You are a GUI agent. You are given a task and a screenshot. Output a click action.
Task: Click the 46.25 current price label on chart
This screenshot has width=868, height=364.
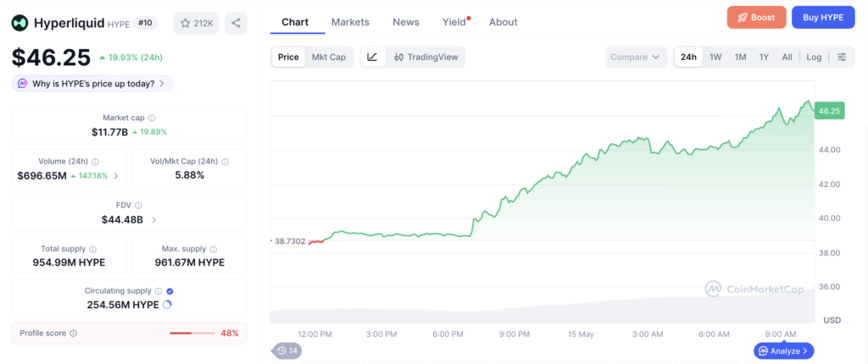click(829, 111)
